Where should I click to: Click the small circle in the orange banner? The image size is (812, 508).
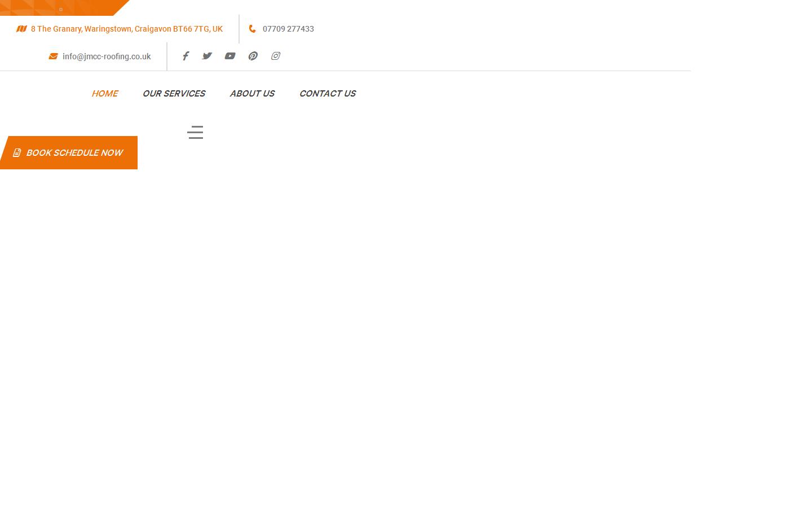pyautogui.click(x=61, y=10)
